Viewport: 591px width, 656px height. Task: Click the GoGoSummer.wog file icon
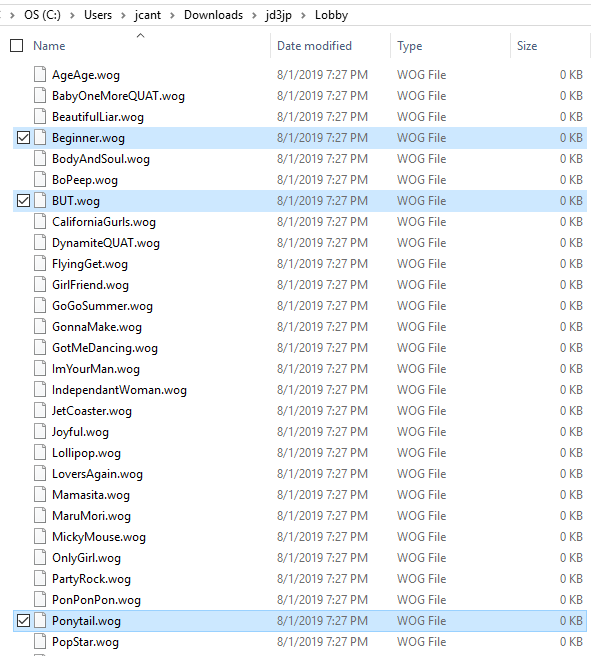pyautogui.click(x=40, y=305)
